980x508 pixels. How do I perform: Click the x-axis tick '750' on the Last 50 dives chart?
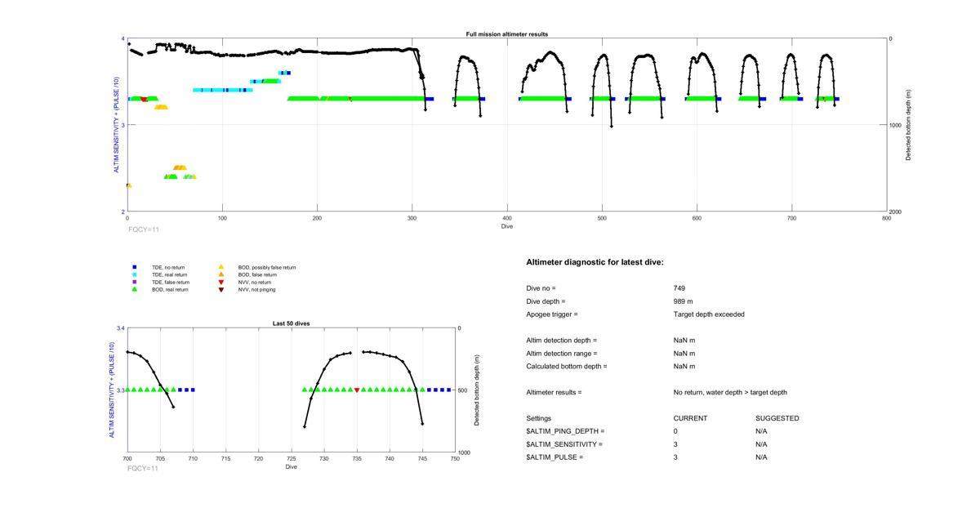pyautogui.click(x=455, y=458)
